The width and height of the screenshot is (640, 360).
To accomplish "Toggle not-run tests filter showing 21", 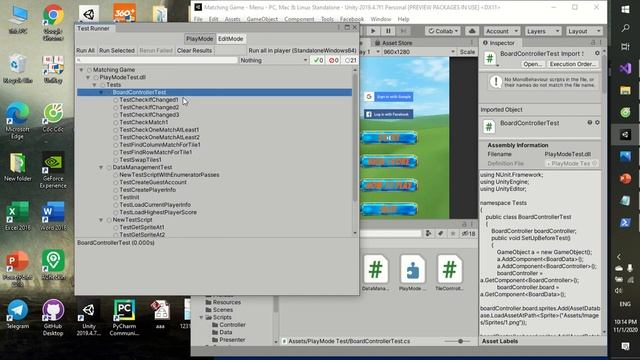I will pos(350,60).
